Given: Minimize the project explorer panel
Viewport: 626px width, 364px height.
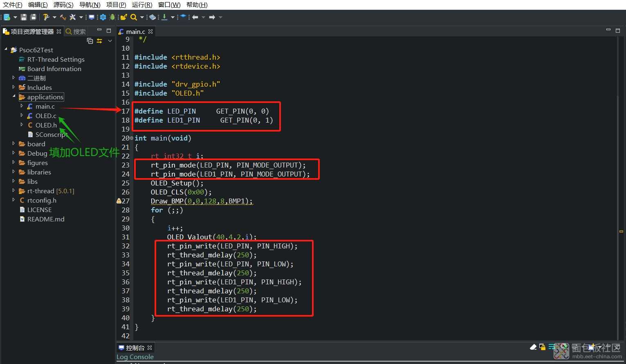Looking at the screenshot, I should click(99, 30).
